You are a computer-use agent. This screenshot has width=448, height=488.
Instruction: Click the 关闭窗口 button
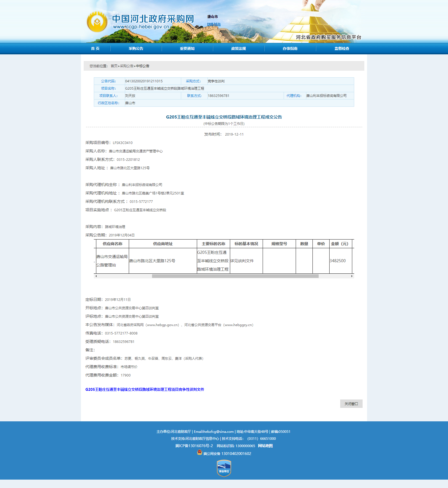coord(351,404)
